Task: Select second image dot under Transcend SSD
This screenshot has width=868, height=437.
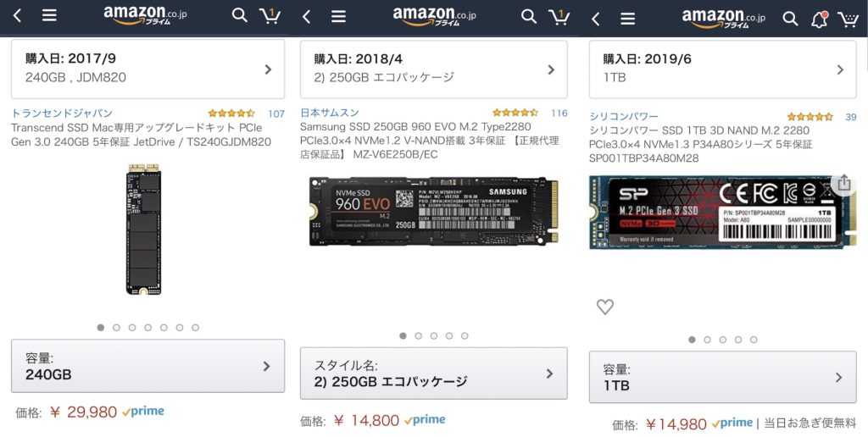Action: click(x=116, y=327)
